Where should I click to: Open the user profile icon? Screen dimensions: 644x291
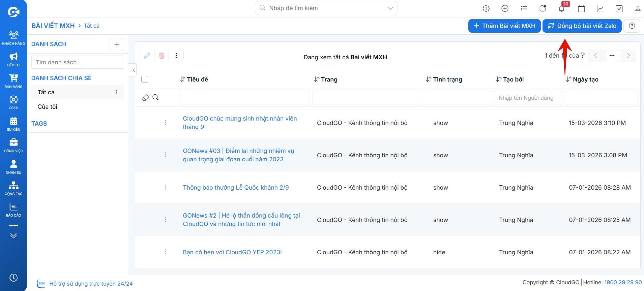638,9
